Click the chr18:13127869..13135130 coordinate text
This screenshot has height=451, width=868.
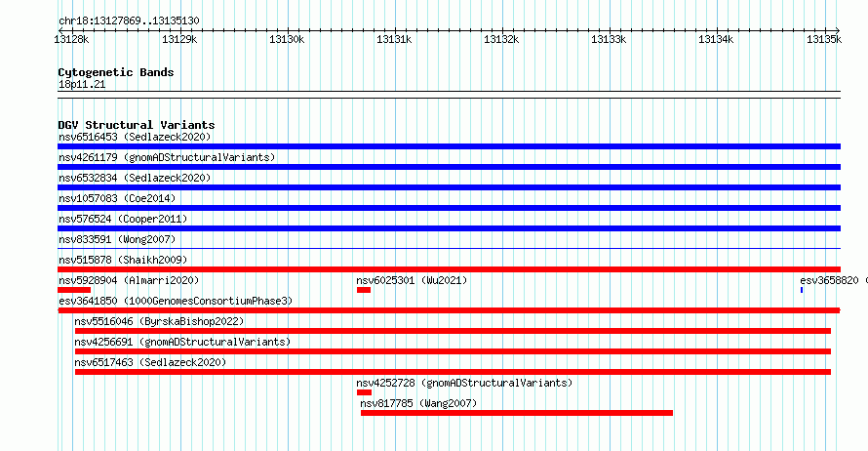pos(129,21)
